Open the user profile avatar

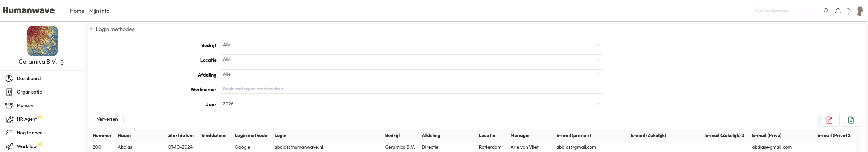click(x=860, y=11)
